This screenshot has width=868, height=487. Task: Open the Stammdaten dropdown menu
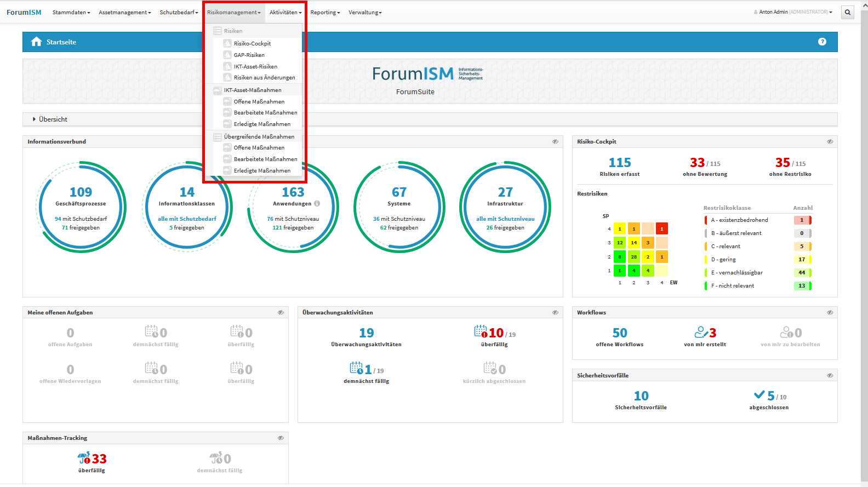tap(71, 12)
